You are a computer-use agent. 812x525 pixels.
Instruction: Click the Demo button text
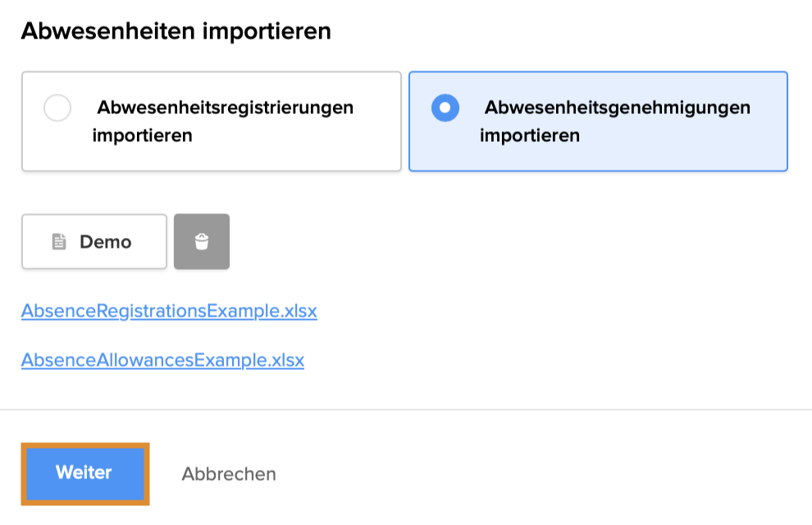pyautogui.click(x=105, y=242)
